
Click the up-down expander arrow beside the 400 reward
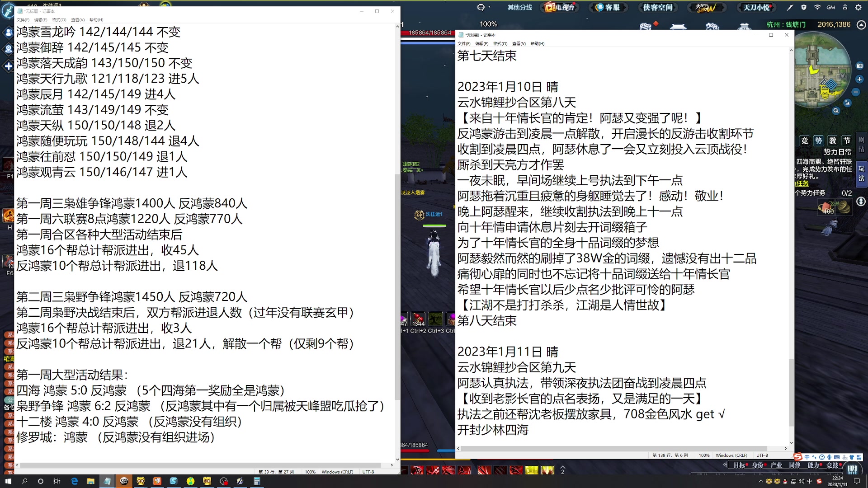pyautogui.click(x=861, y=202)
